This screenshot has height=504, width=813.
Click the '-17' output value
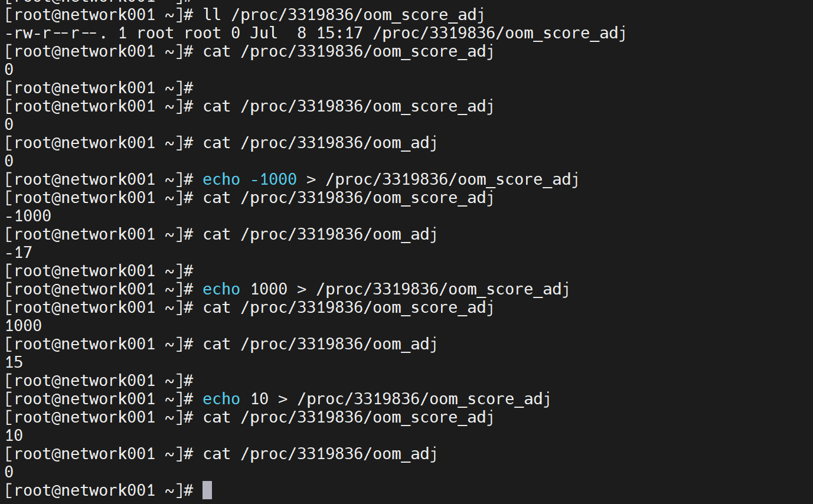pyautogui.click(x=18, y=253)
